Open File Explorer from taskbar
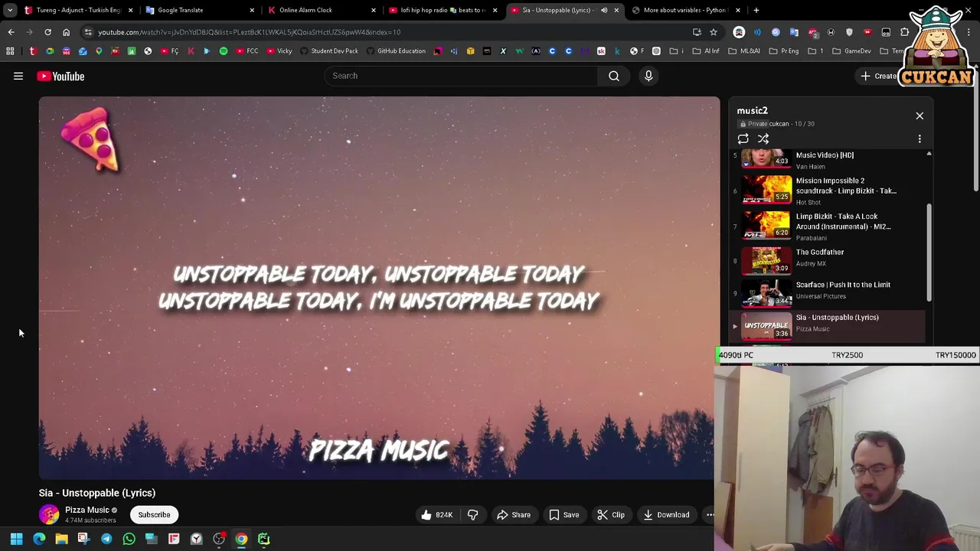The width and height of the screenshot is (980, 551). (x=61, y=539)
